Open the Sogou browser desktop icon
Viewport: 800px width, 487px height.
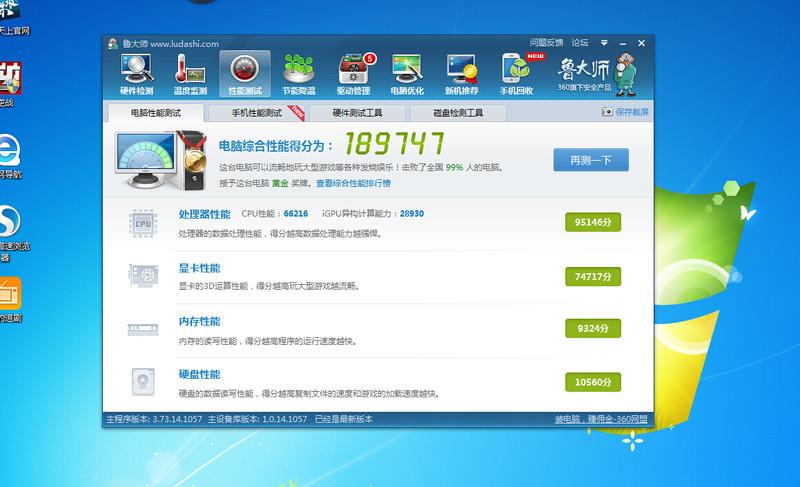(x=9, y=221)
